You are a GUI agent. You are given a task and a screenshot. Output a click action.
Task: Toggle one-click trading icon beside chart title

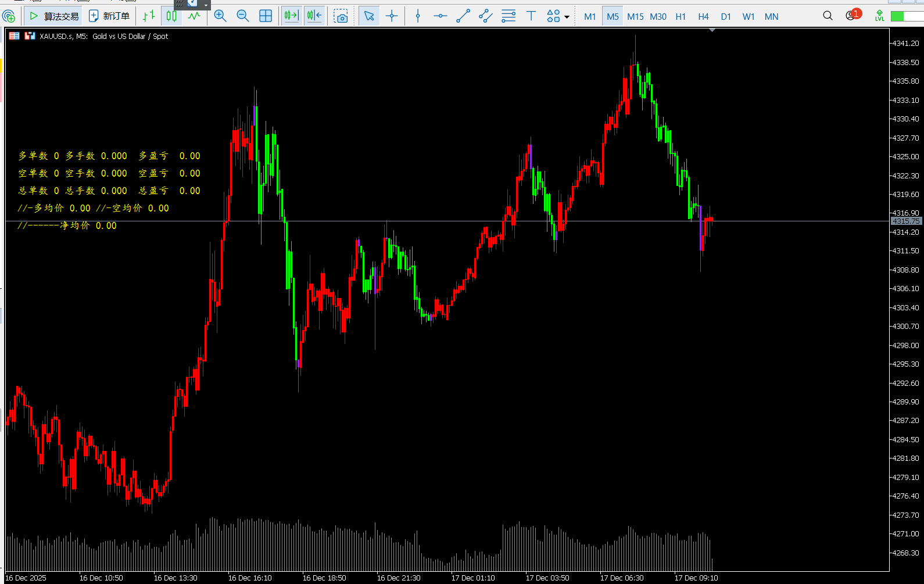(30, 36)
